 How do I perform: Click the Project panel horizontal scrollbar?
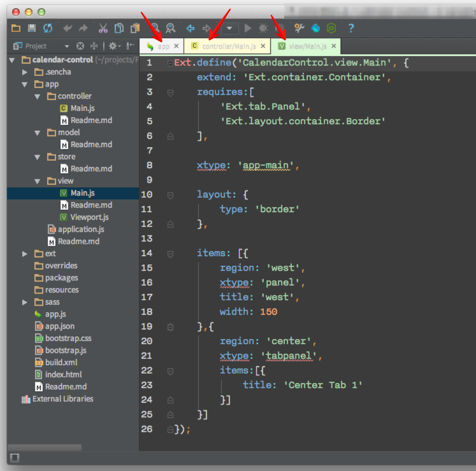point(44,447)
